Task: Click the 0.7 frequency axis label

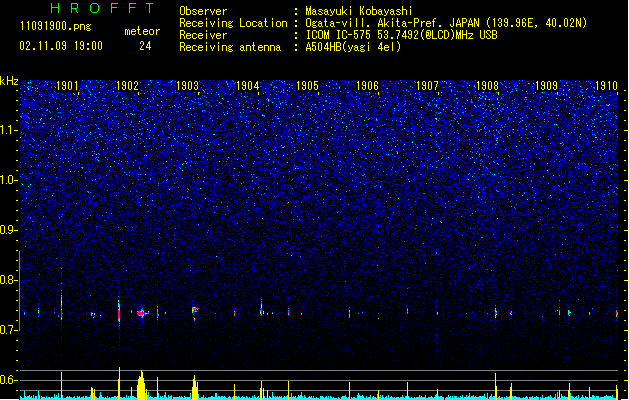Action: pyautogui.click(x=9, y=330)
